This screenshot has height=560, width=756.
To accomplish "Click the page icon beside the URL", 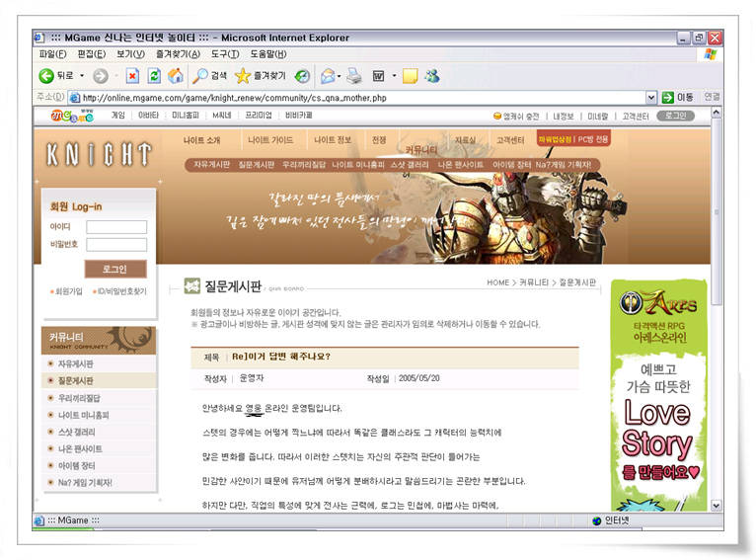I will point(74,98).
